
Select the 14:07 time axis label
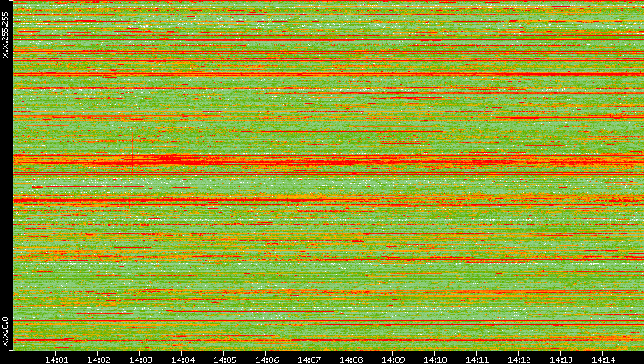tap(308, 360)
